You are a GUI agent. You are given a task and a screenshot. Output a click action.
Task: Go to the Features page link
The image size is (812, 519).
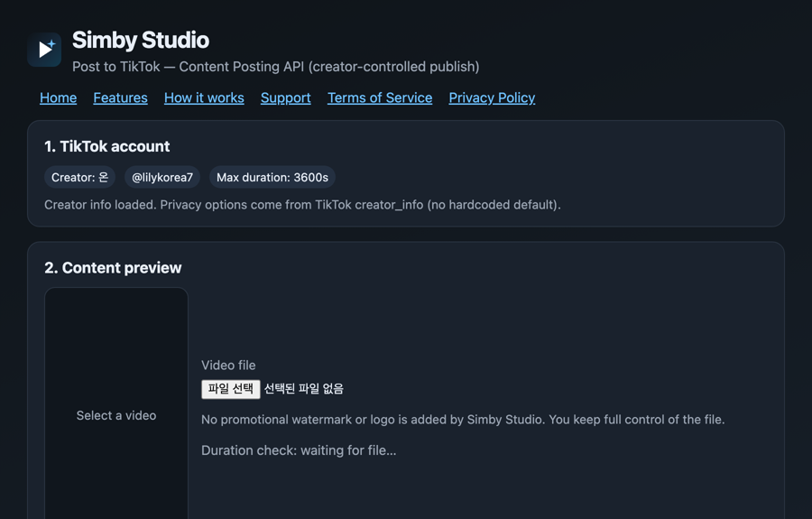pyautogui.click(x=120, y=97)
